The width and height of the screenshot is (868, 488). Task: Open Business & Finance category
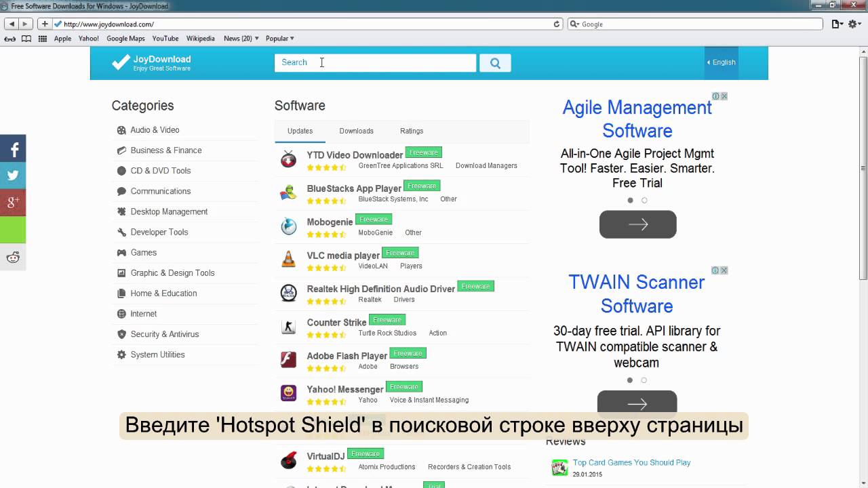coord(166,150)
